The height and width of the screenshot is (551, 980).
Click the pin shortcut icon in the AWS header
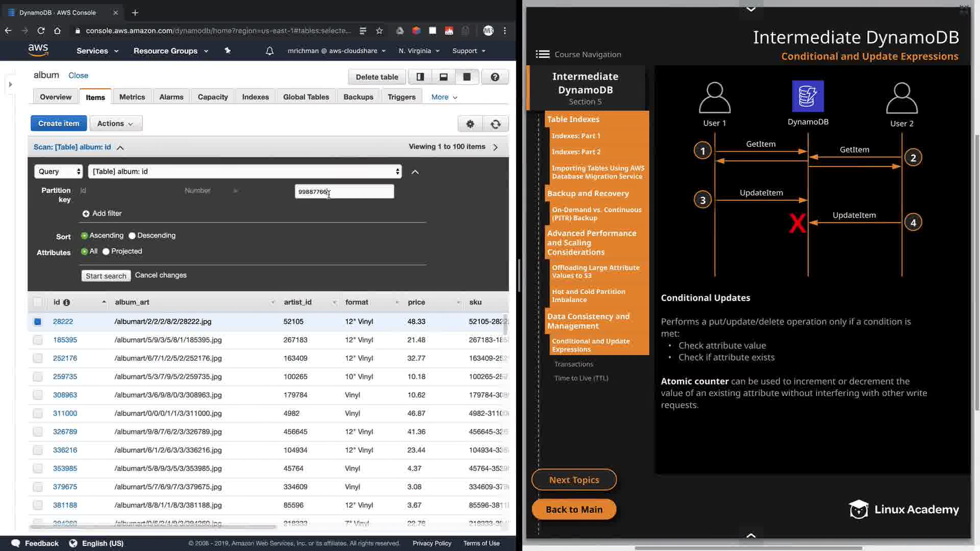coord(228,51)
